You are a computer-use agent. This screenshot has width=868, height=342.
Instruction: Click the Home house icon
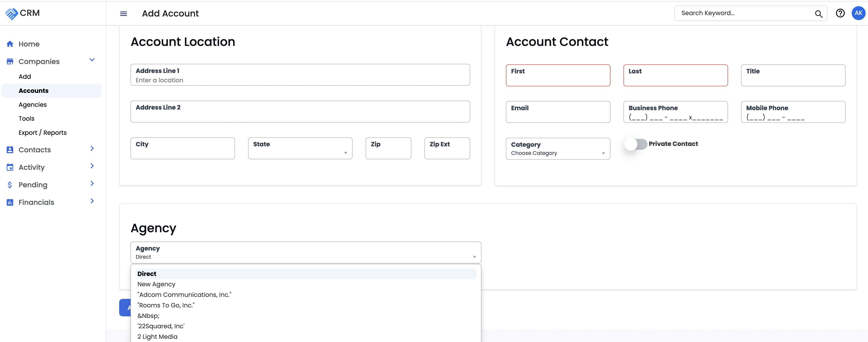(x=10, y=44)
